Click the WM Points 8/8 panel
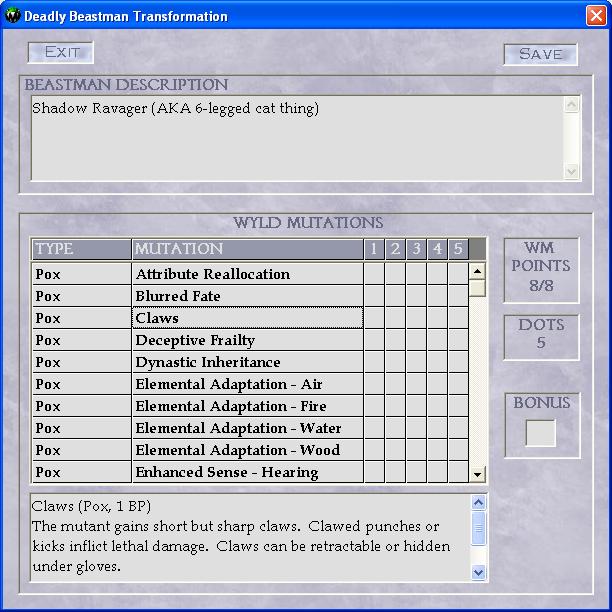This screenshot has height=612, width=612. coord(541,270)
